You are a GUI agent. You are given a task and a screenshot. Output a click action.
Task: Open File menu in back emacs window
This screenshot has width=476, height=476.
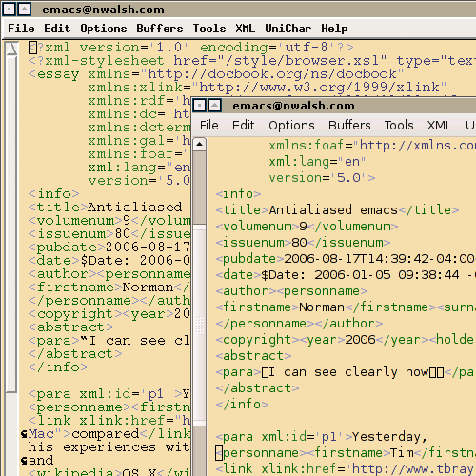21,29
